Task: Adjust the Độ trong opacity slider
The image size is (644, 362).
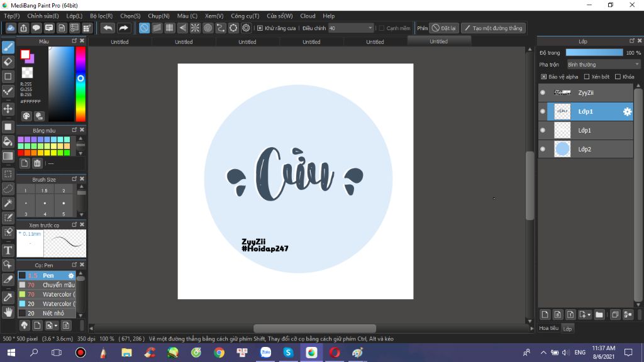Action: (x=594, y=53)
